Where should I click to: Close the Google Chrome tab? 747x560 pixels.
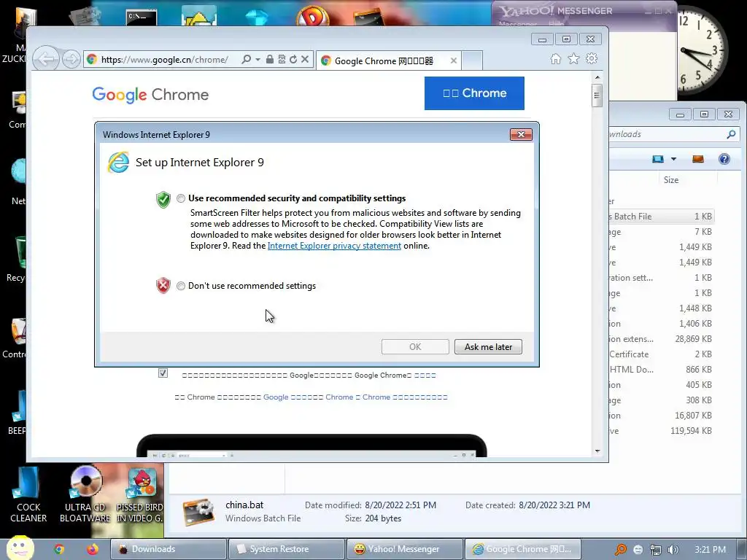(454, 61)
